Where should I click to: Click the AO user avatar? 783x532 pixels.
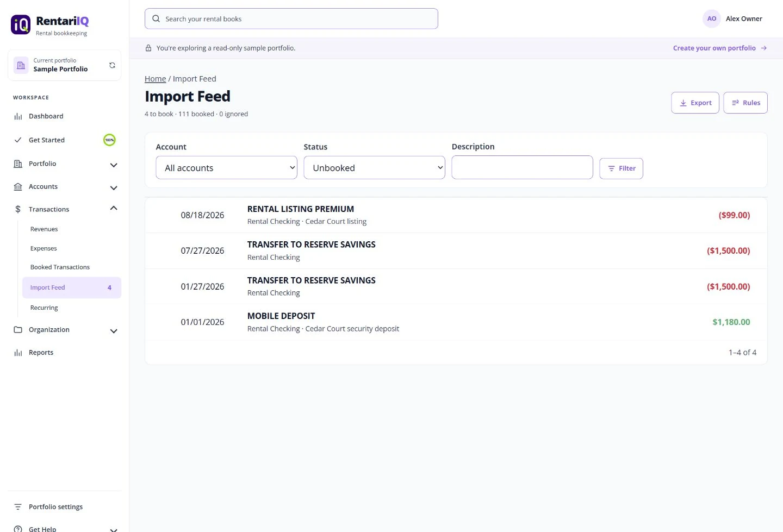[x=712, y=18]
